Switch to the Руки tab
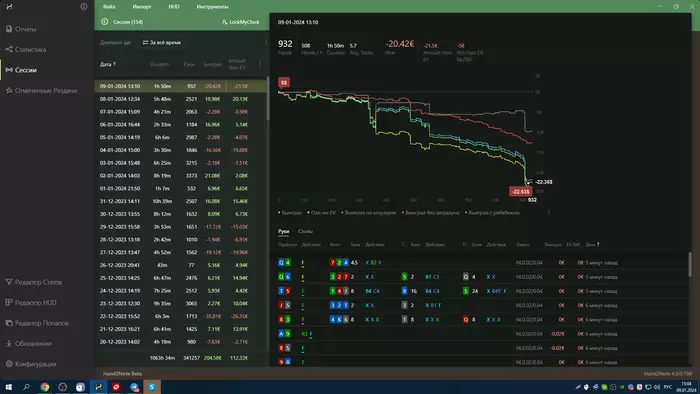 (x=283, y=231)
